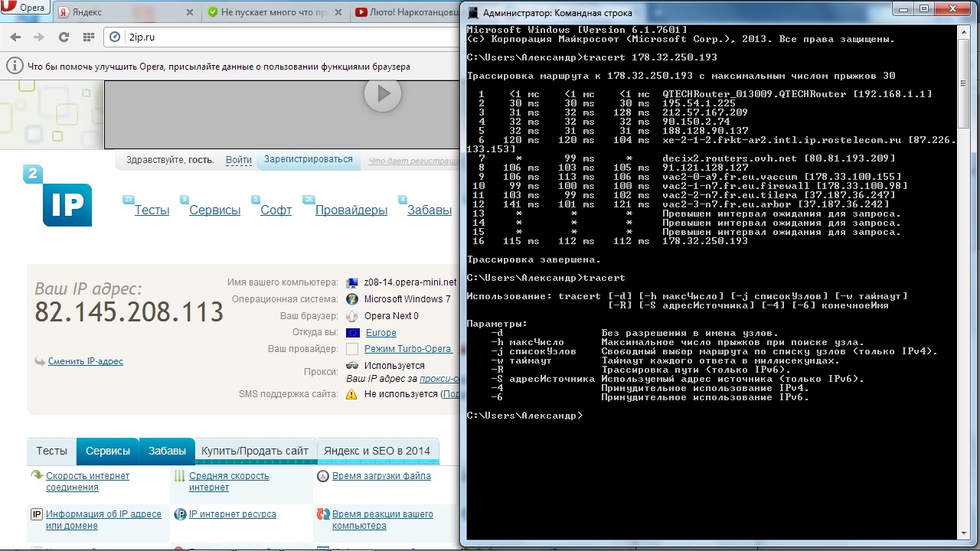Focus the address bar showing 2ip.ru

coord(282,37)
